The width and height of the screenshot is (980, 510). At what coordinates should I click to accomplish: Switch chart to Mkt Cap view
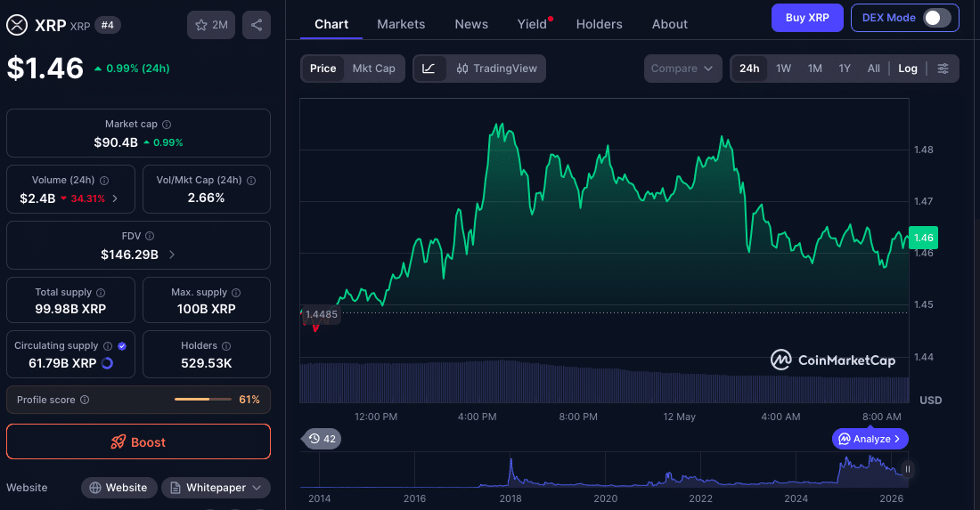pyautogui.click(x=374, y=69)
